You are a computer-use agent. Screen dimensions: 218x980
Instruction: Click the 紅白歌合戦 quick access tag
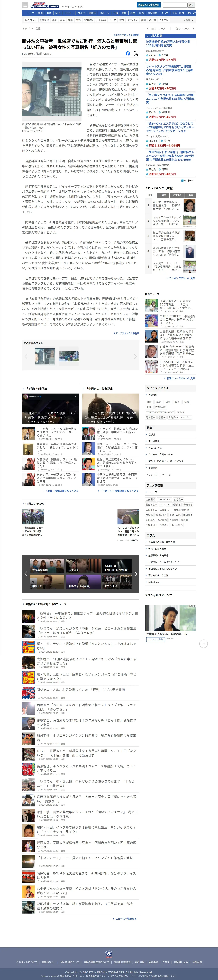(161, 407)
